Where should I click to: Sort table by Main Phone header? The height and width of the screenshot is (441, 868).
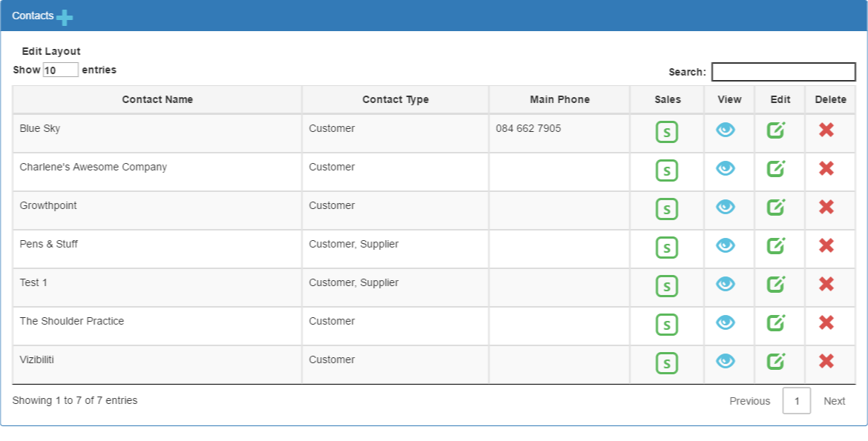click(559, 99)
